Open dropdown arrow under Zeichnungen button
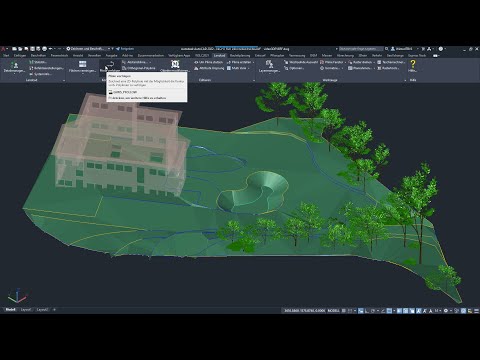Image resolution: width=480 pixels, height=360 pixels. (14, 74)
